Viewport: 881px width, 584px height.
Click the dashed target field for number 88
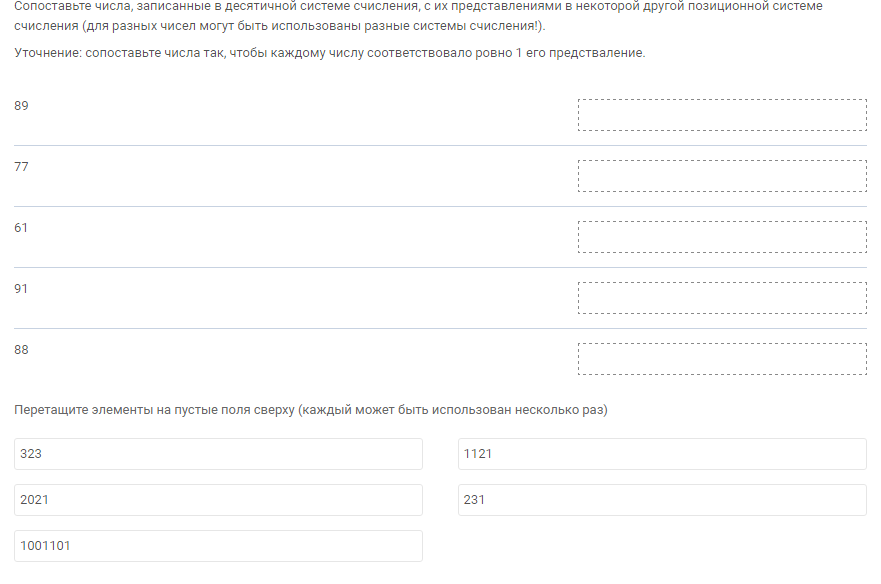tap(722, 359)
